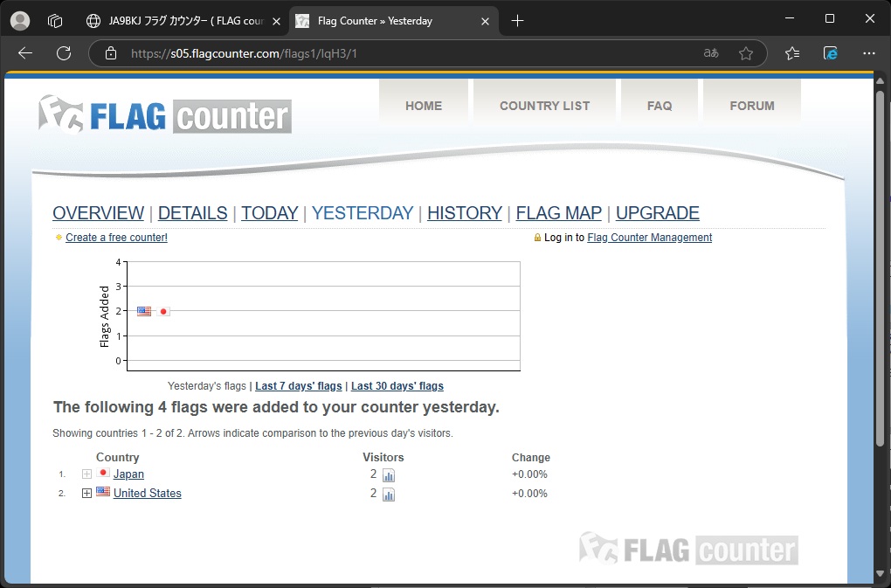Image resolution: width=891 pixels, height=588 pixels.
Task: Click the 'Yesterday's flags' label under the chart
Action: point(207,386)
